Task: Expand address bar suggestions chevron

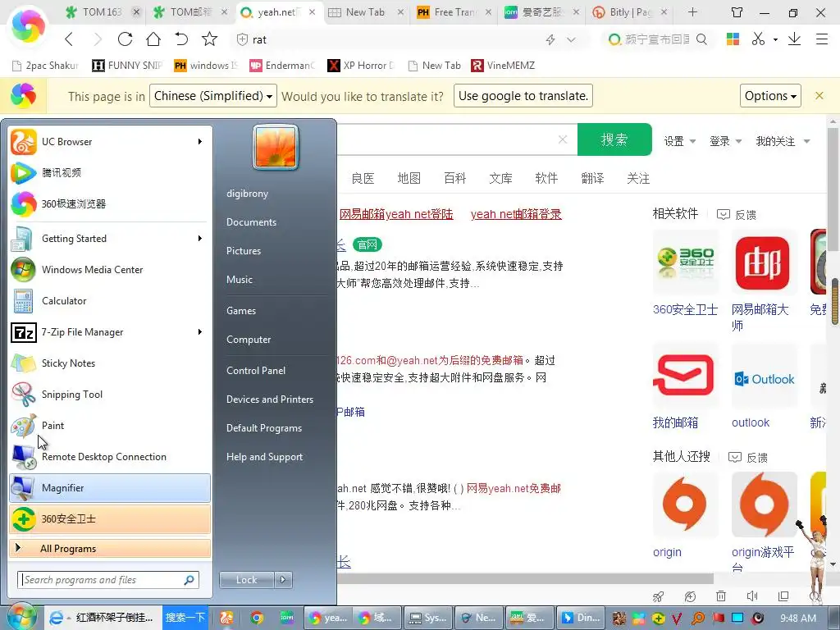Action: (x=571, y=39)
